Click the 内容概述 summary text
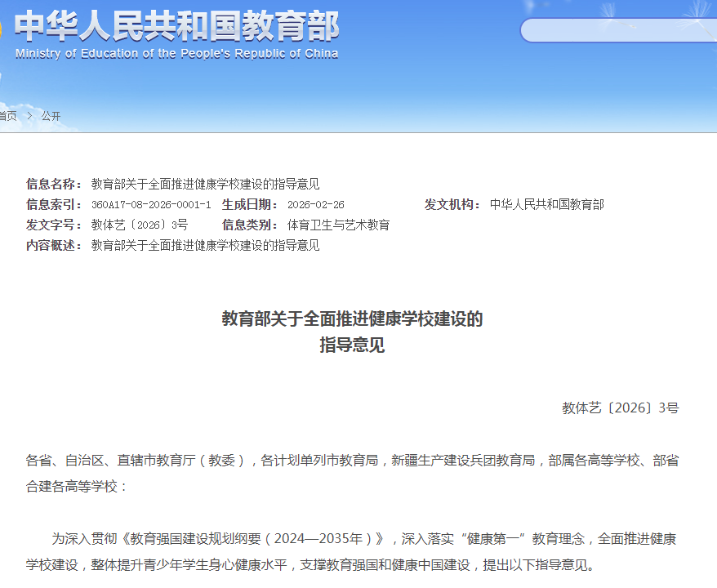 [x=205, y=245]
